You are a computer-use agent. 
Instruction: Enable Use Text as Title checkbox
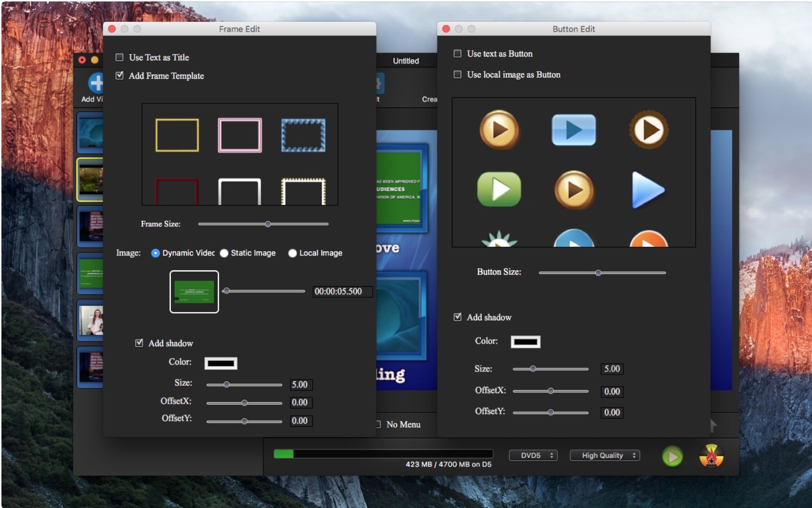tap(120, 57)
